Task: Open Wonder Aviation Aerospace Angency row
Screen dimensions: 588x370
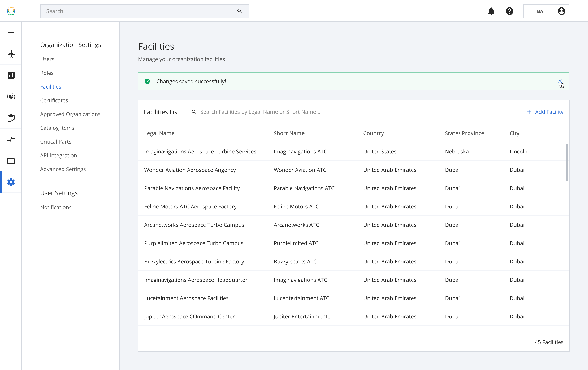Action: tap(354, 170)
